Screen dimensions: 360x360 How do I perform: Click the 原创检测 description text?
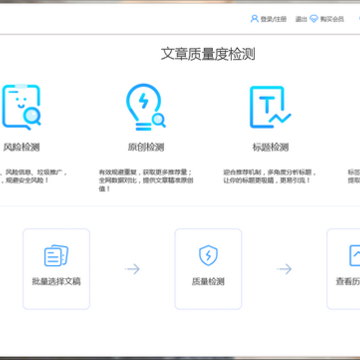146,181
